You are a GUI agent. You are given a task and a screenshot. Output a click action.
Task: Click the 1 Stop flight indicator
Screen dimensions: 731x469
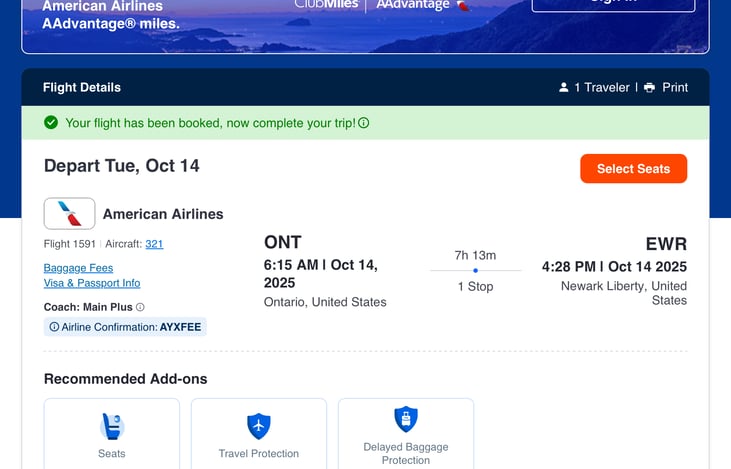click(475, 287)
